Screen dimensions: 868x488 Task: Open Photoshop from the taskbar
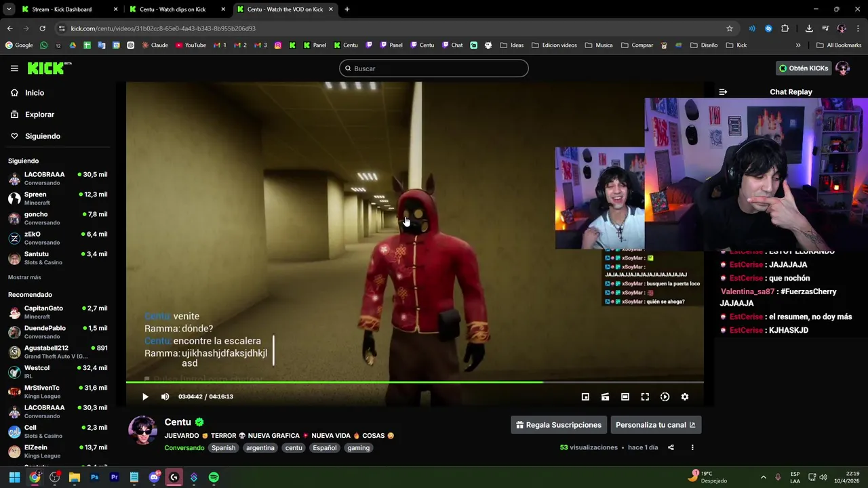click(x=94, y=477)
